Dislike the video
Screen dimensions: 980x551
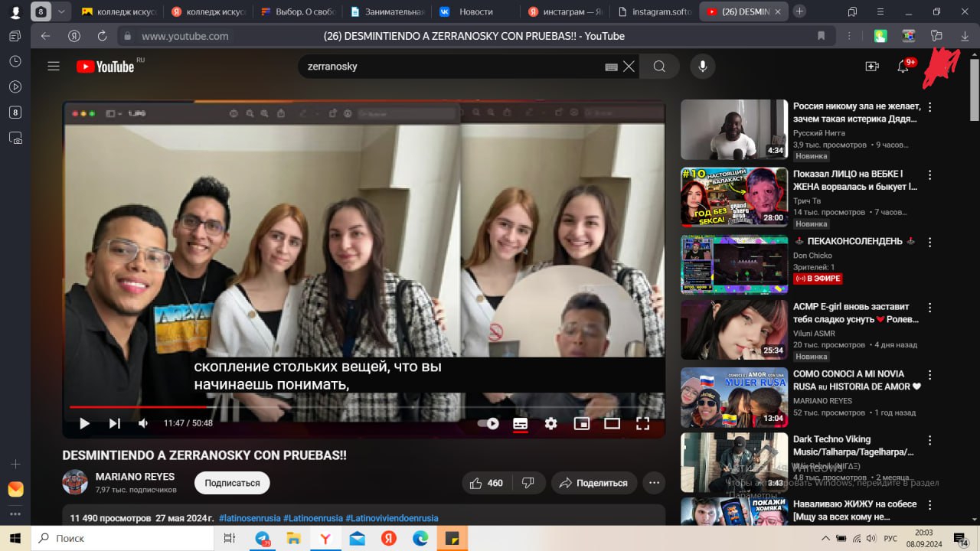528,483
